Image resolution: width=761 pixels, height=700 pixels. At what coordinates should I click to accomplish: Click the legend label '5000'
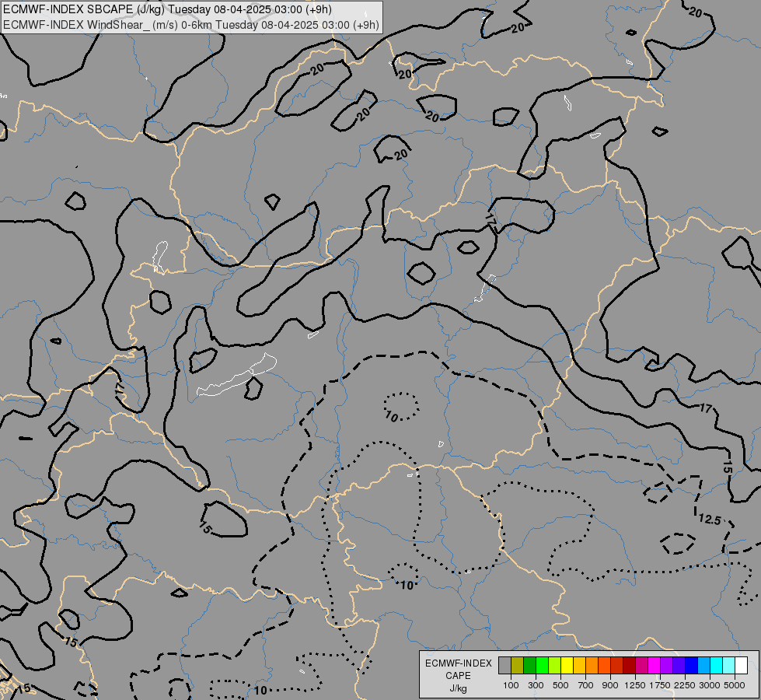tap(735, 685)
